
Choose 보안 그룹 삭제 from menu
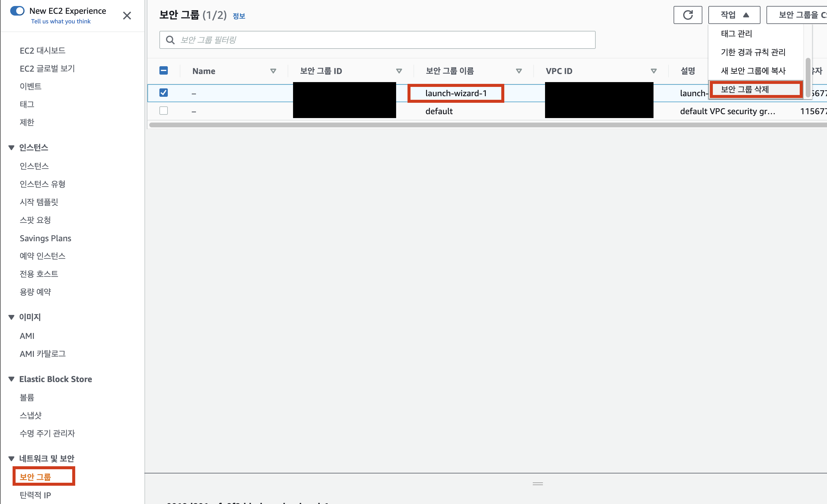[x=744, y=89]
